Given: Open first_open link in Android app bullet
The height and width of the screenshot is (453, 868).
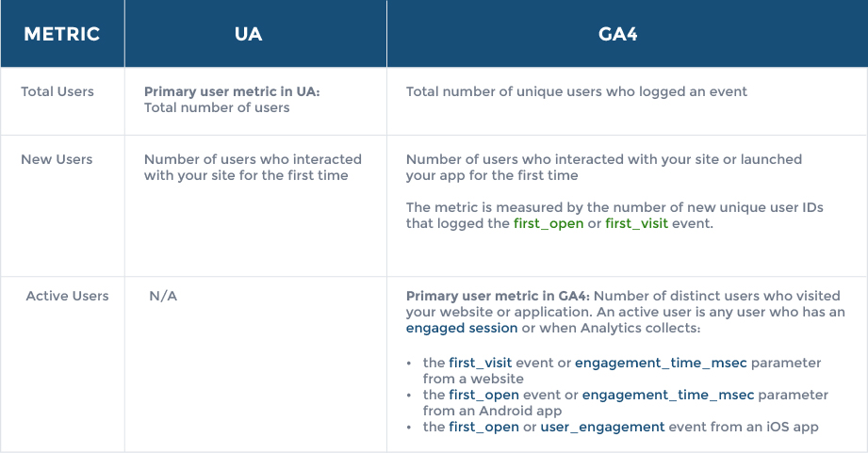Looking at the screenshot, I should pyautogui.click(x=483, y=395).
